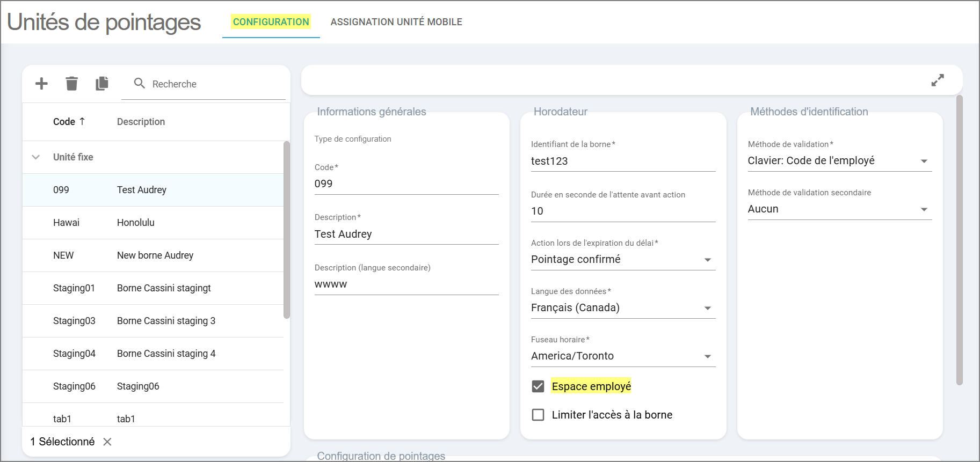
Task: Enable Limiter l'accès à la borne
Action: click(x=538, y=415)
